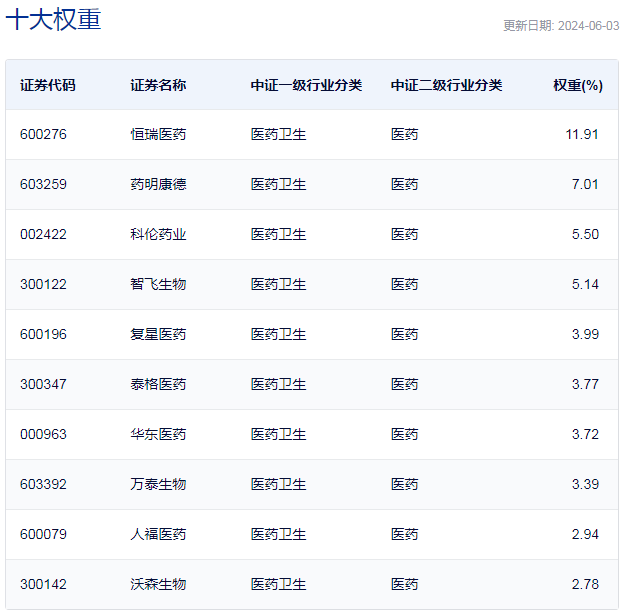
Task: Select stock code 000963
Action: pyautogui.click(x=43, y=435)
